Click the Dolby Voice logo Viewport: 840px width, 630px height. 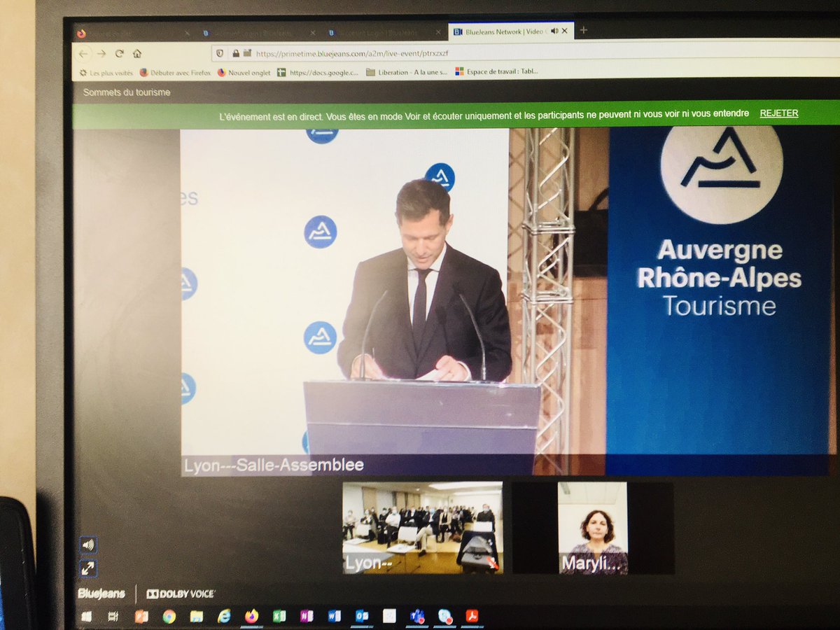[181, 594]
